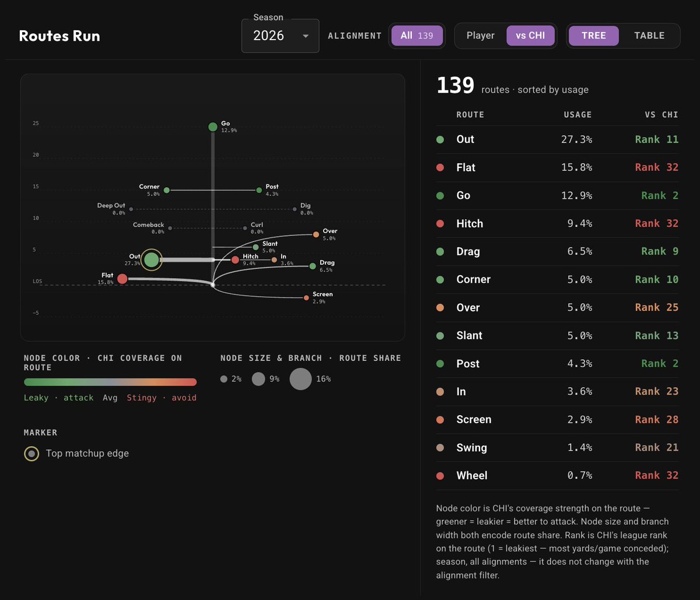Click the Out route node in tree
This screenshot has height=600, width=700.
coord(151,259)
